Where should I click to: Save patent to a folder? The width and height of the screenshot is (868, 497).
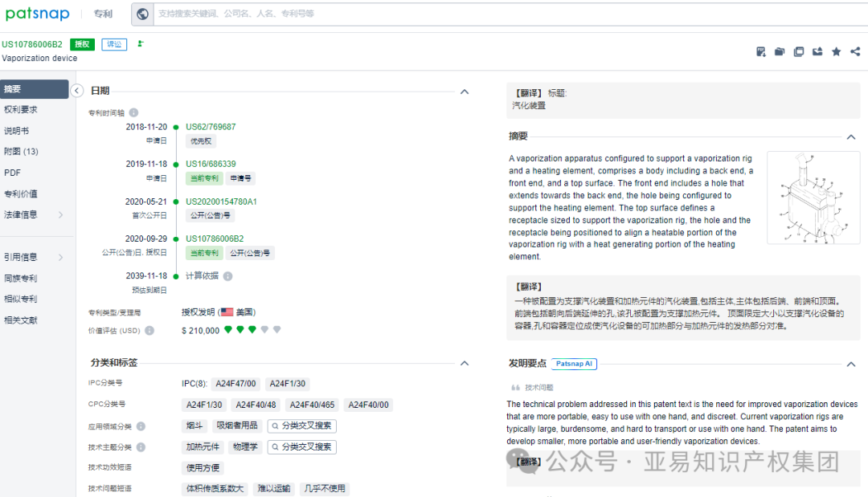(x=780, y=51)
